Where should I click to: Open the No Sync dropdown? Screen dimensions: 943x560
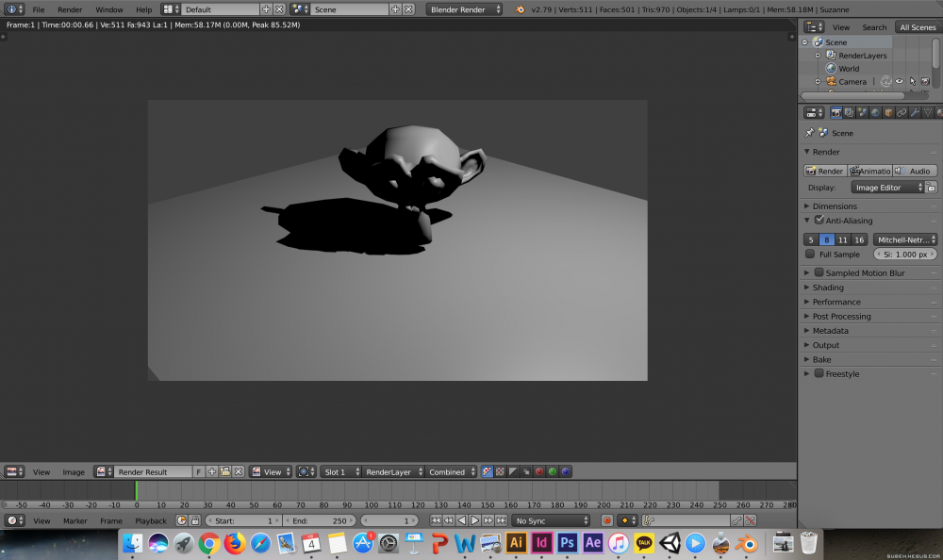click(x=551, y=520)
